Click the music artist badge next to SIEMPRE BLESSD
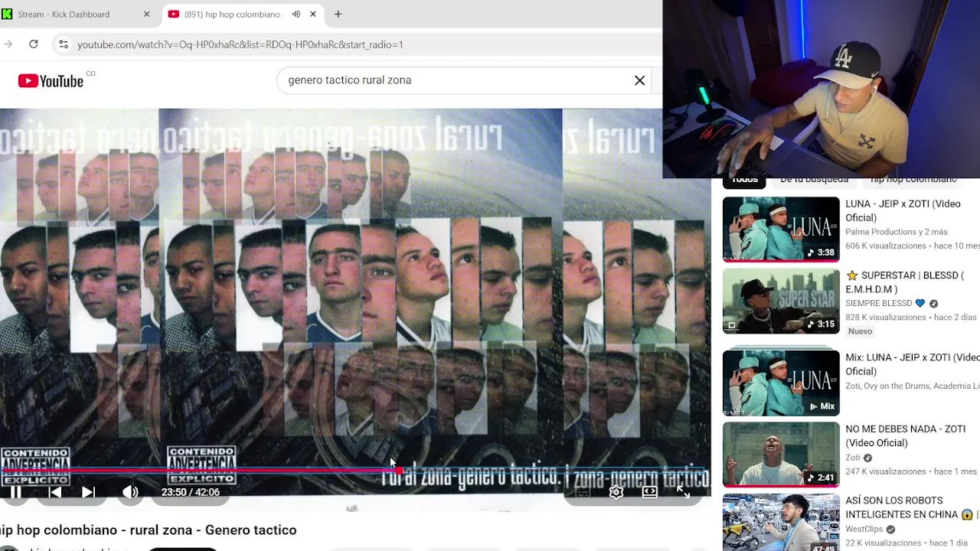 pyautogui.click(x=933, y=303)
